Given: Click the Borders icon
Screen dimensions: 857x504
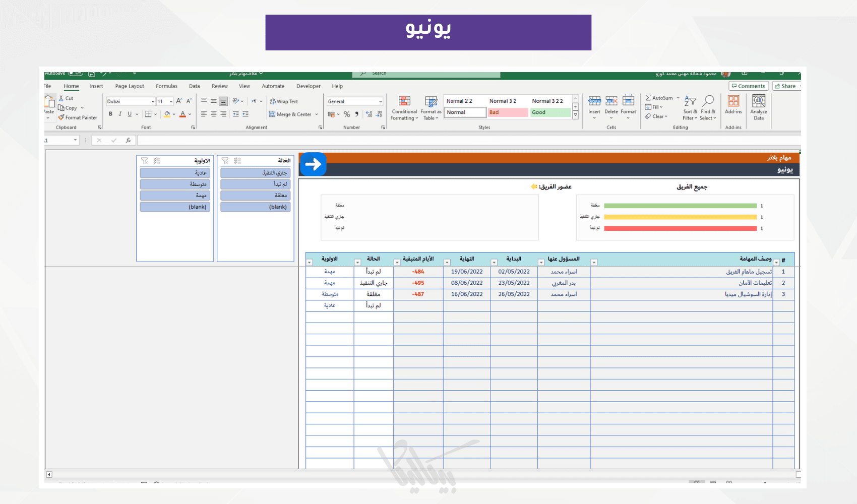Looking at the screenshot, I should (x=148, y=114).
